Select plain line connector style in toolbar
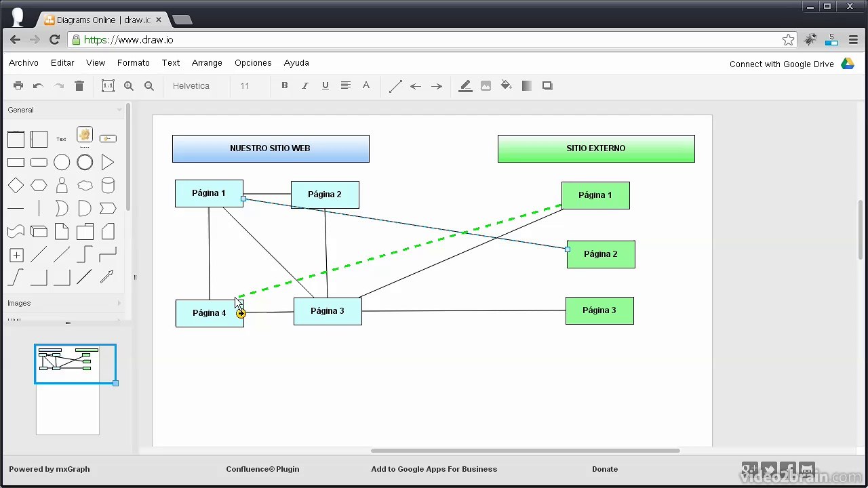The width and height of the screenshot is (868, 488). tap(396, 86)
